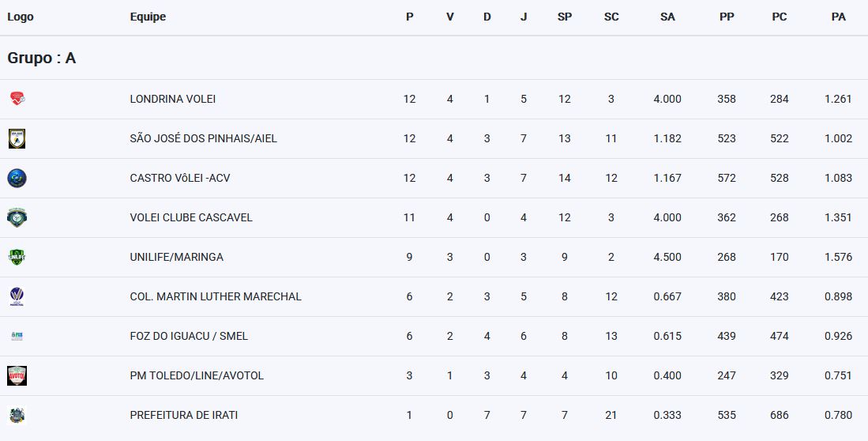Click the Londrina Volei team logo
The height and width of the screenshot is (441, 868).
(x=17, y=99)
